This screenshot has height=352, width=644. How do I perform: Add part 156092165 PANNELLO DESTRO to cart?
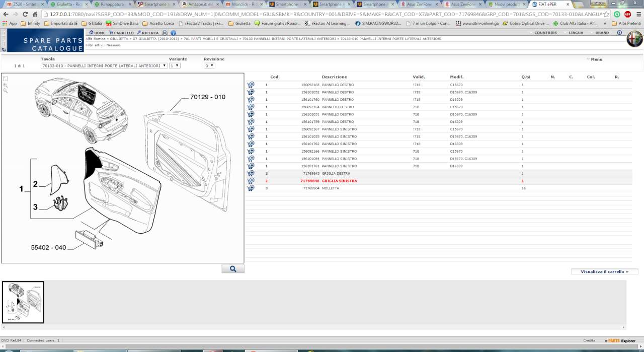point(251,85)
